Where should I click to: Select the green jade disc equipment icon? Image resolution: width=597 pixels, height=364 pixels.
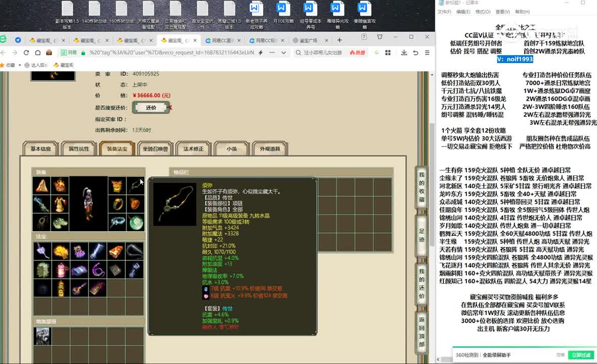[135, 222]
